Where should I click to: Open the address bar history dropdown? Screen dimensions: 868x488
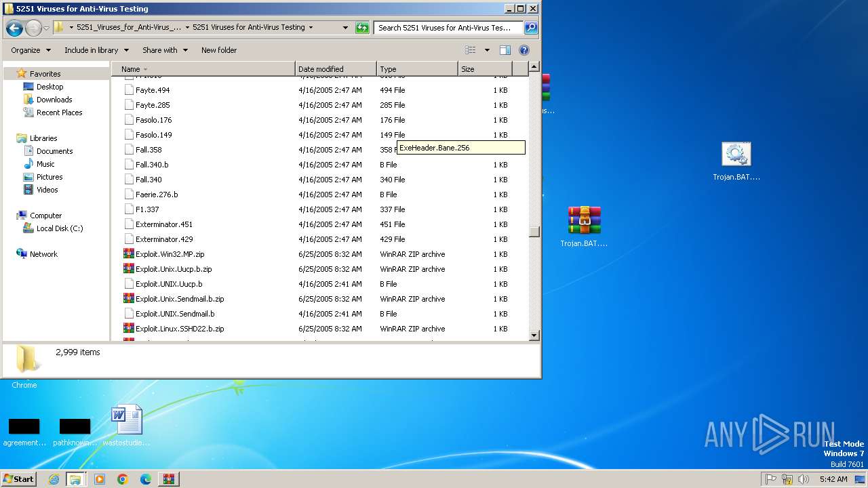pos(345,28)
